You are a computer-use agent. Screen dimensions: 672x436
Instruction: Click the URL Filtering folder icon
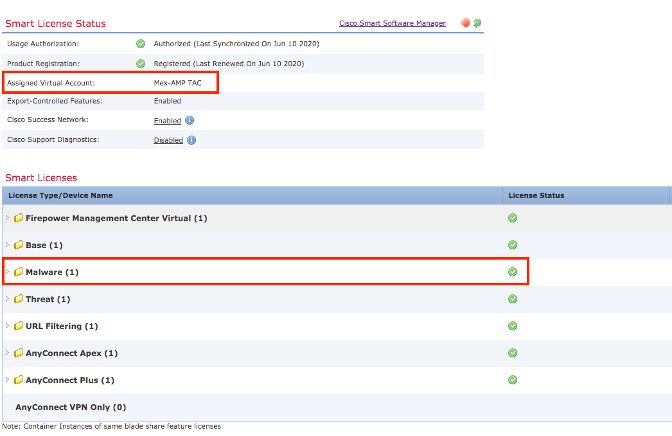pyautogui.click(x=18, y=326)
